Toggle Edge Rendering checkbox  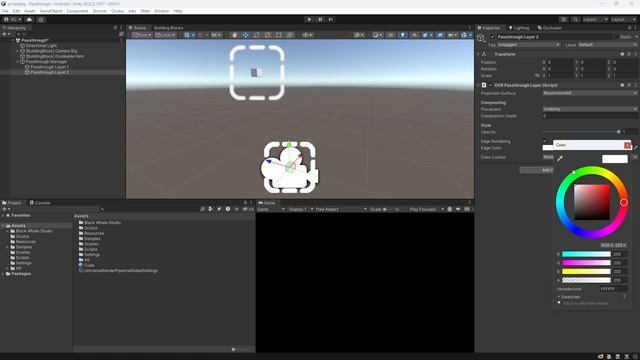pos(545,141)
